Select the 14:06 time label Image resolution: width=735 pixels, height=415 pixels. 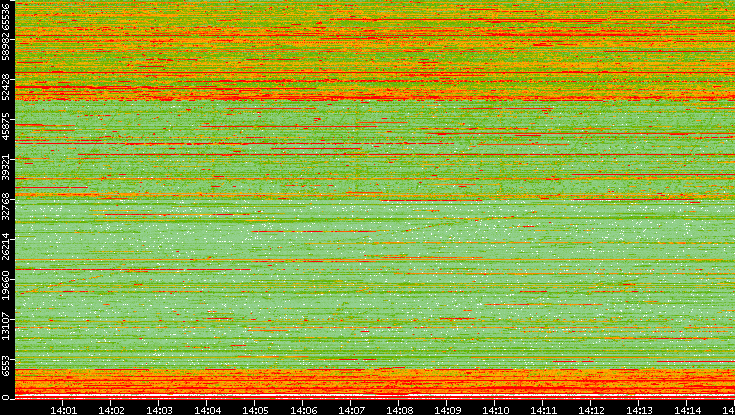point(303,410)
